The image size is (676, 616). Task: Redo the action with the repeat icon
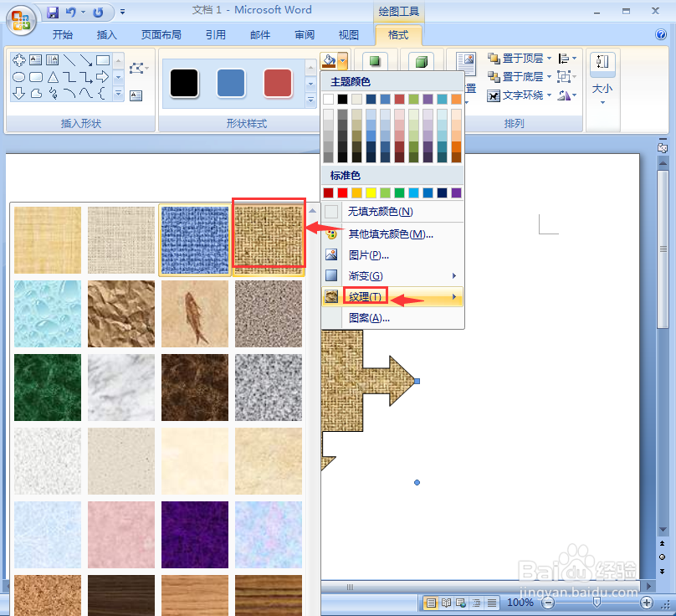click(98, 12)
